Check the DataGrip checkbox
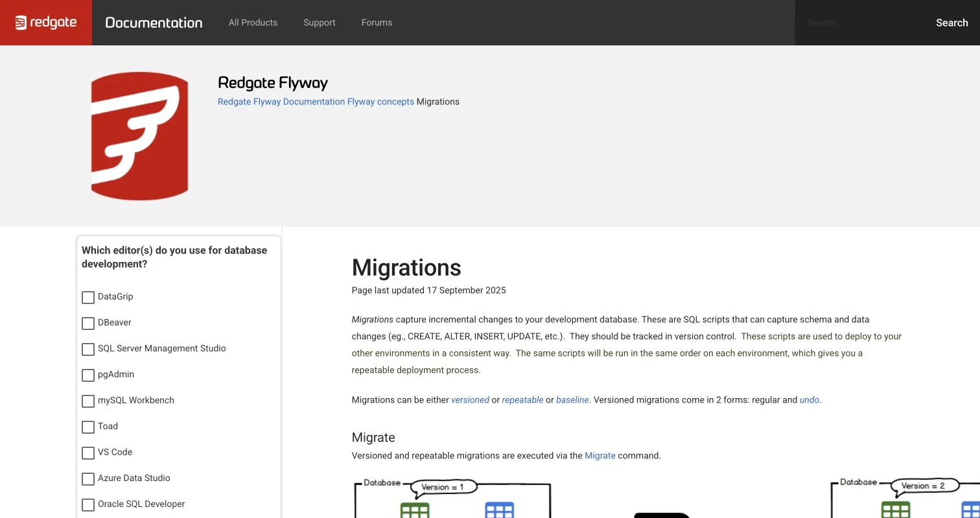980x518 pixels. coord(88,297)
